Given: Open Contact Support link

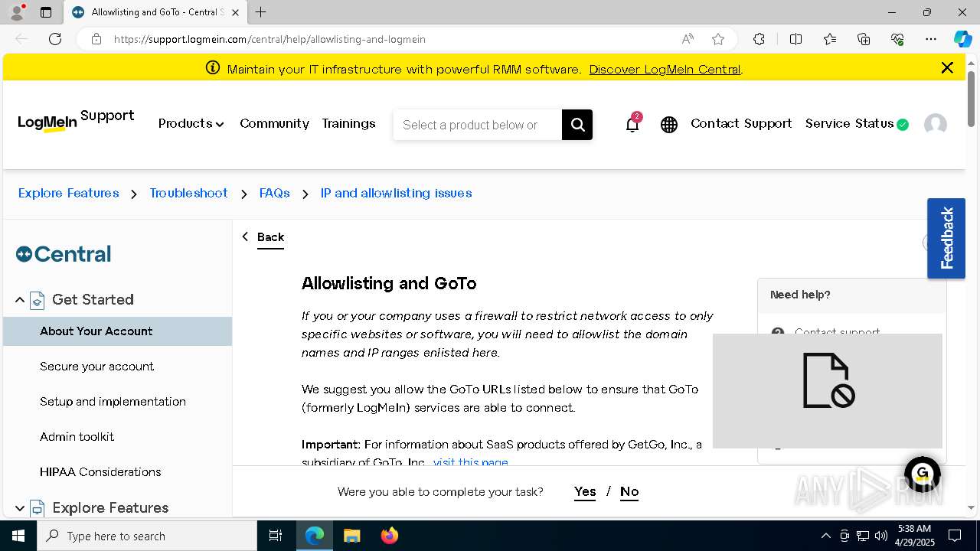Looking at the screenshot, I should pos(741,123).
